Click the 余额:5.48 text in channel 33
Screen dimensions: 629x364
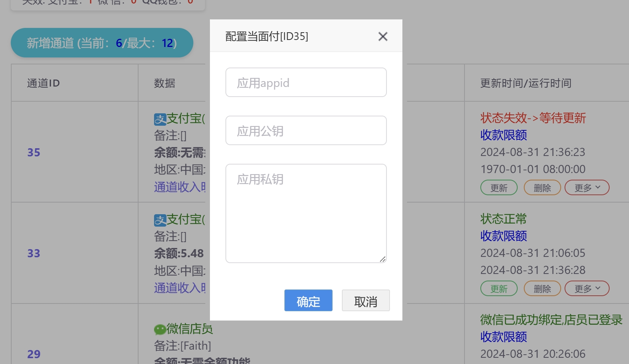tap(179, 253)
